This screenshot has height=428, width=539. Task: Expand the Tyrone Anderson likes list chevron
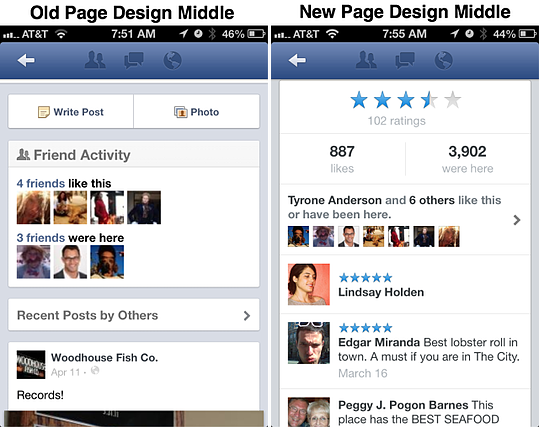point(517,220)
